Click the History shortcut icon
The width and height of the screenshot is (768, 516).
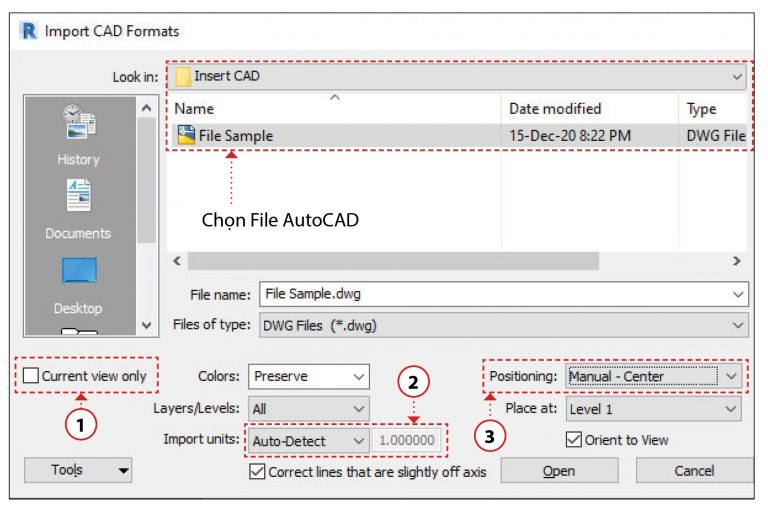click(x=78, y=121)
